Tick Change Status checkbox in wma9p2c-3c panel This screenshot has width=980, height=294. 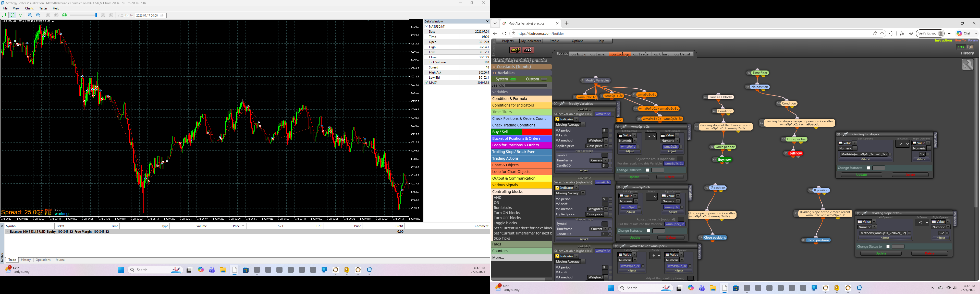coord(649,231)
